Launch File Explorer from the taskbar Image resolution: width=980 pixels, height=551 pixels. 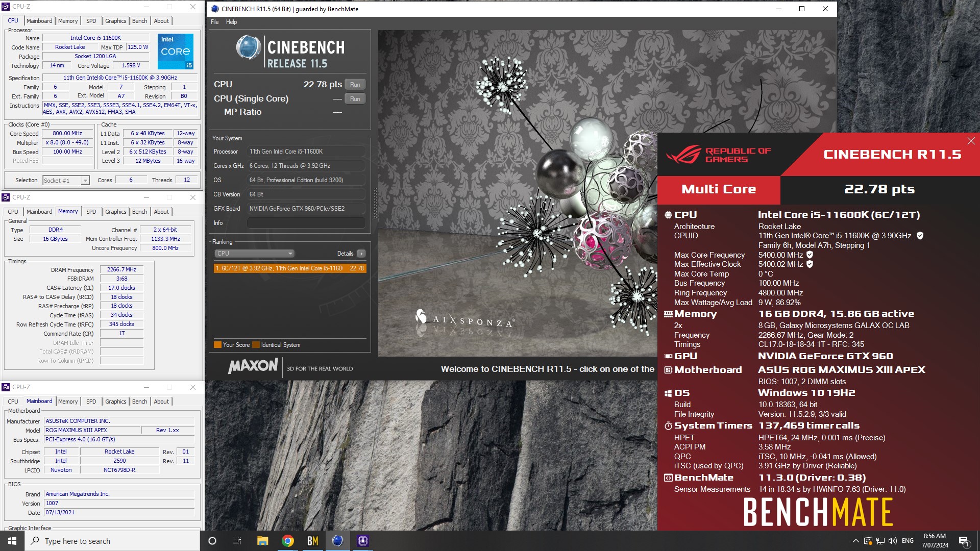[x=262, y=541]
